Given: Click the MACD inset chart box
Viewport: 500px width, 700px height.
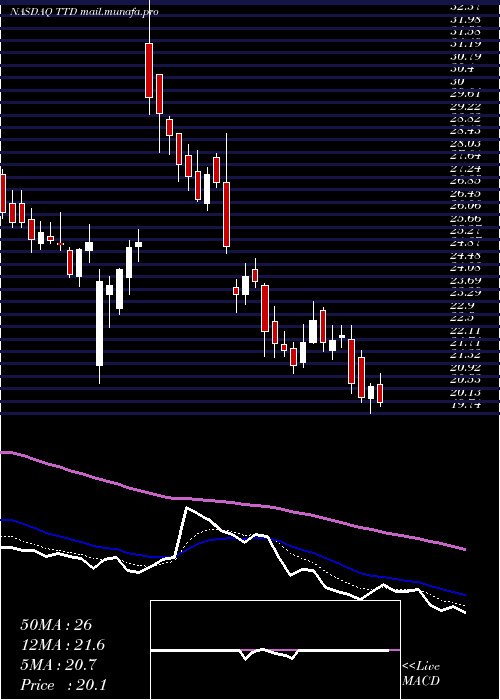Looking at the screenshot, I should pyautogui.click(x=275, y=650).
